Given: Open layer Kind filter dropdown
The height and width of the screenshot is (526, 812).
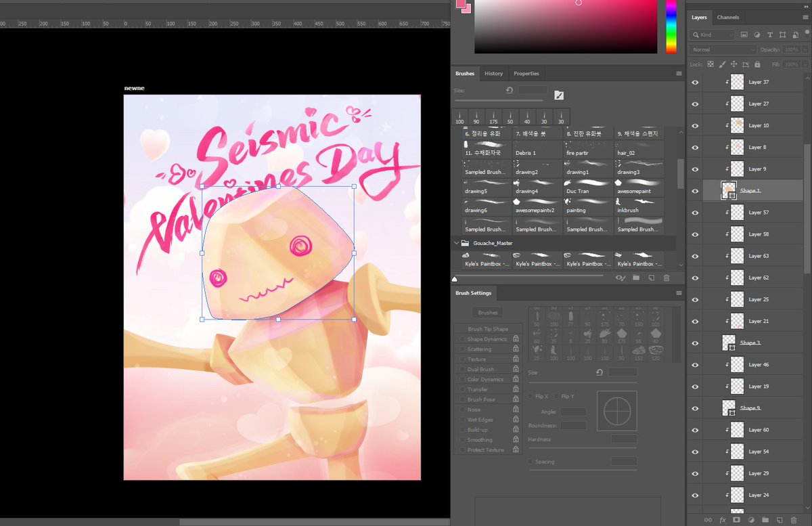Looking at the screenshot, I should click(712, 35).
